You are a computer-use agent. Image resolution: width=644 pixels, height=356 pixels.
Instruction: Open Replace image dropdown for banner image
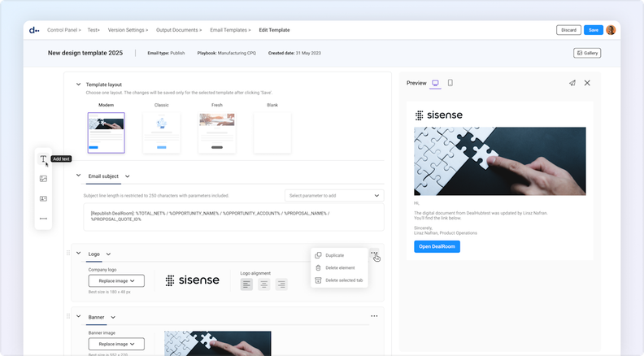(x=116, y=344)
